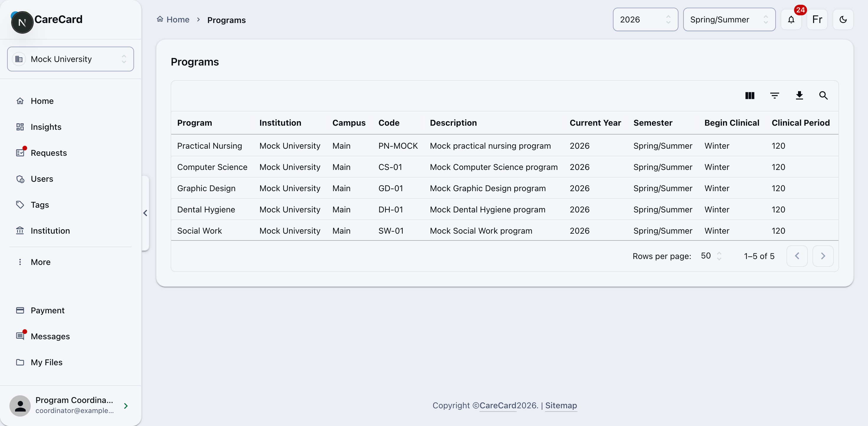Viewport: 868px width, 426px height.
Task: Open My Files in the sidebar
Action: (x=71, y=362)
